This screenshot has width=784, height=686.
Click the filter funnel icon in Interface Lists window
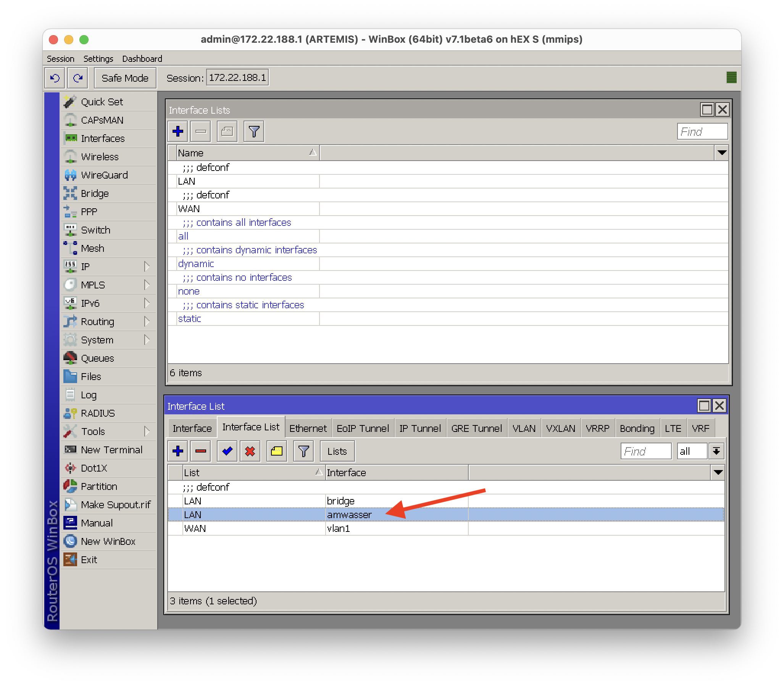(x=254, y=132)
